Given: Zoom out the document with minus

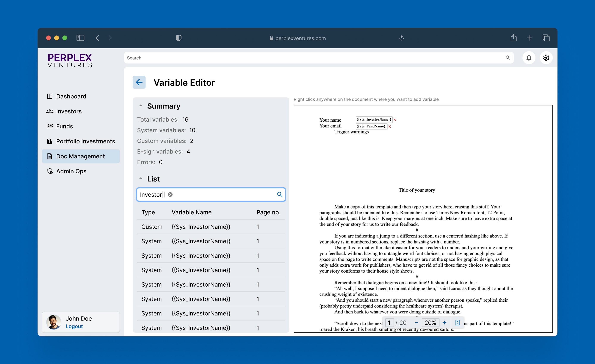Looking at the screenshot, I should pyautogui.click(x=416, y=323).
